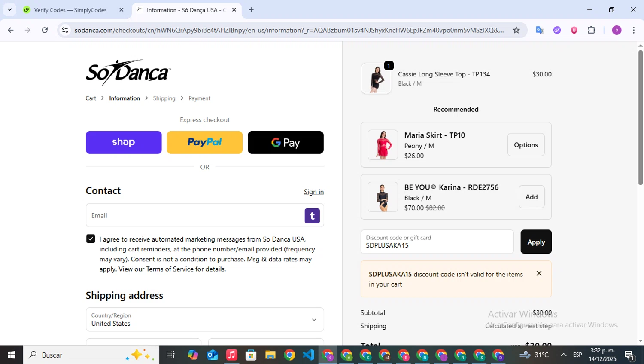
Task: Select the Information - Só Dança USA tab
Action: 186,9
